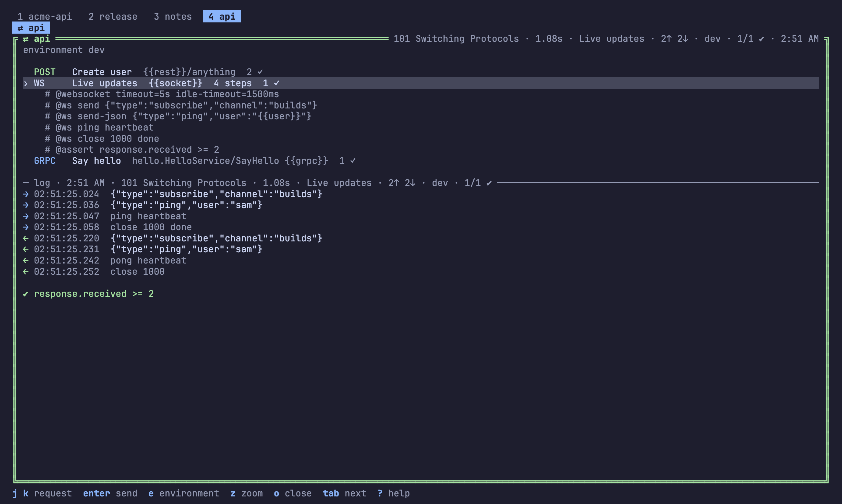Select the 3 notes tab
Screen dimensions: 842x504
(x=173, y=16)
